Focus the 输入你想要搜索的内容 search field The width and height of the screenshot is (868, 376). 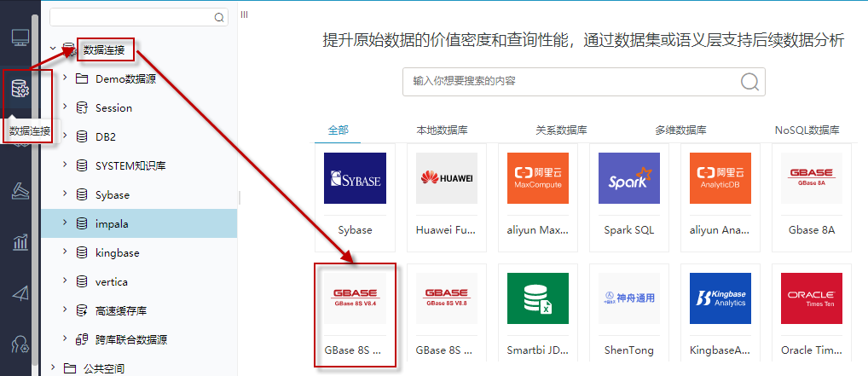tap(584, 81)
